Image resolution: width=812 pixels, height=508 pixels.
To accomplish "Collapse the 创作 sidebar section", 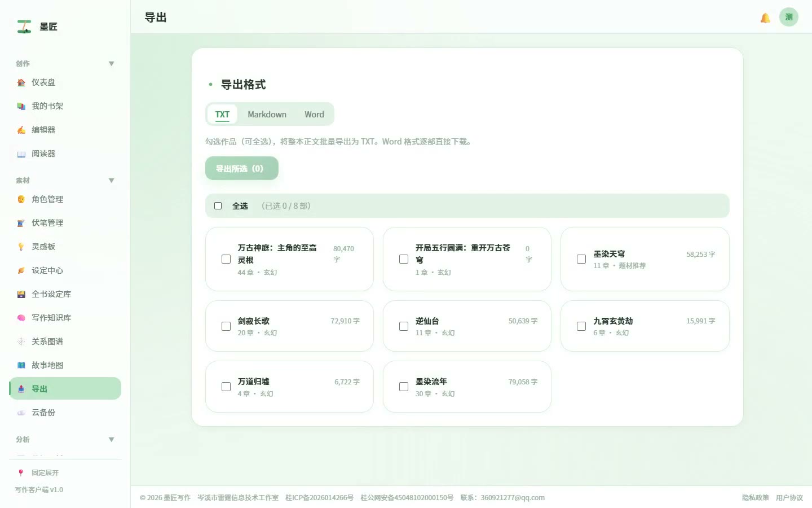I will tap(111, 64).
